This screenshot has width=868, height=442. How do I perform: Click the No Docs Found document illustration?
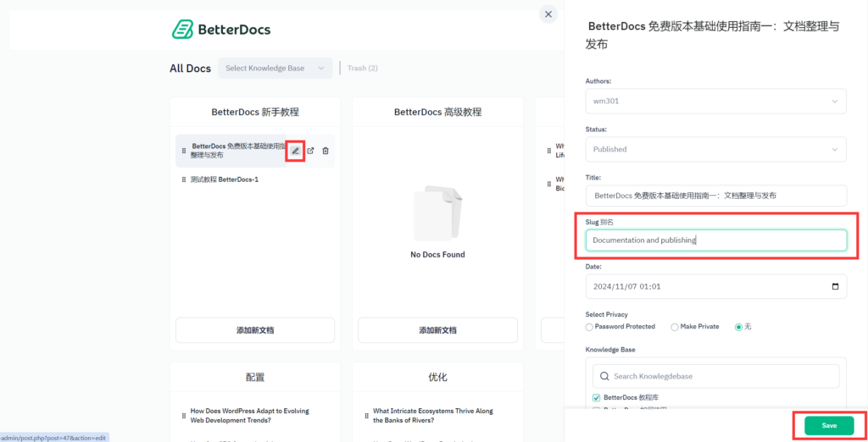(438, 213)
